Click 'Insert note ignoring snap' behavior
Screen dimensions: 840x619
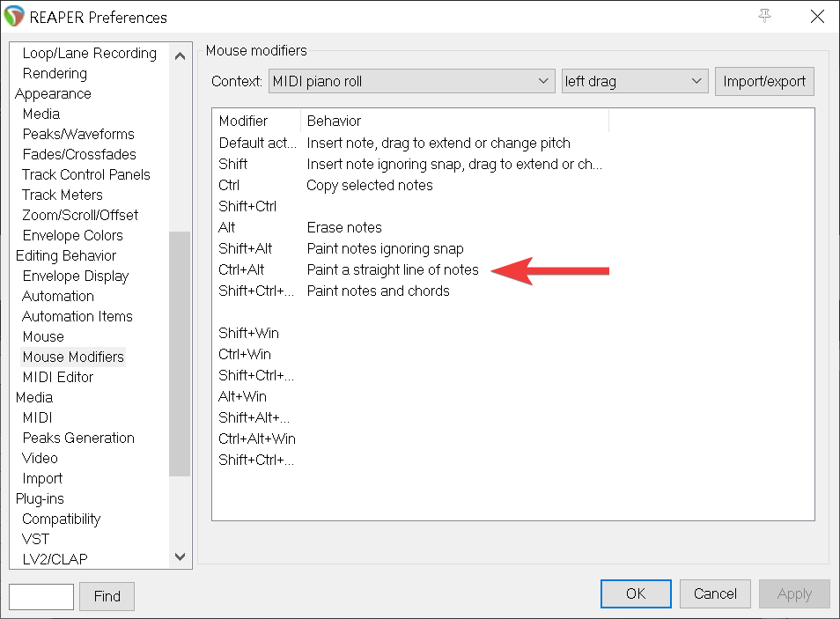pyautogui.click(x=454, y=164)
